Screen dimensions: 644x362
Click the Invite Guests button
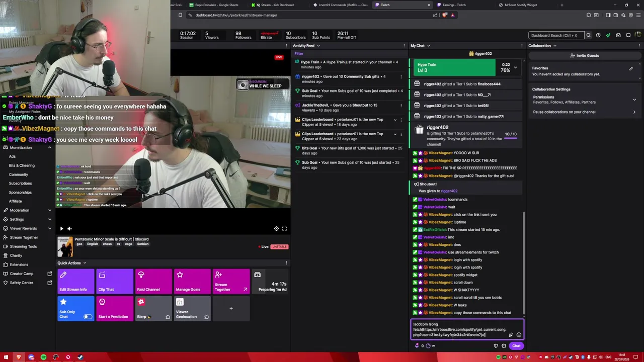[584, 56]
